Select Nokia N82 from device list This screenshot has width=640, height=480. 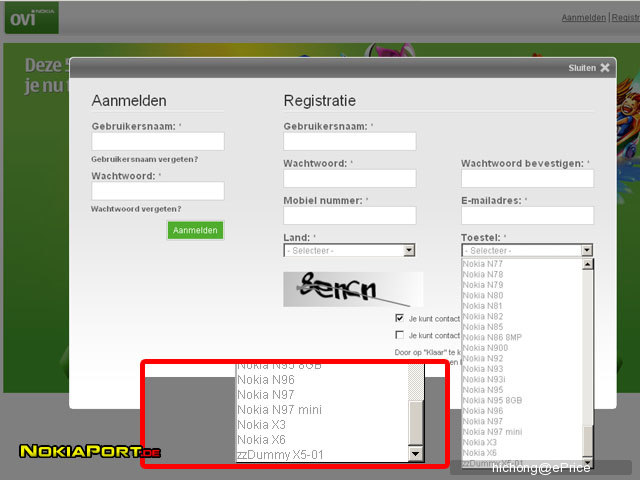click(522, 316)
